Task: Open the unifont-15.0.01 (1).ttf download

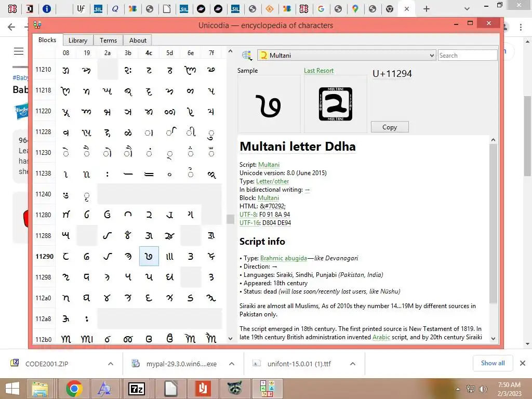Action: (299, 364)
